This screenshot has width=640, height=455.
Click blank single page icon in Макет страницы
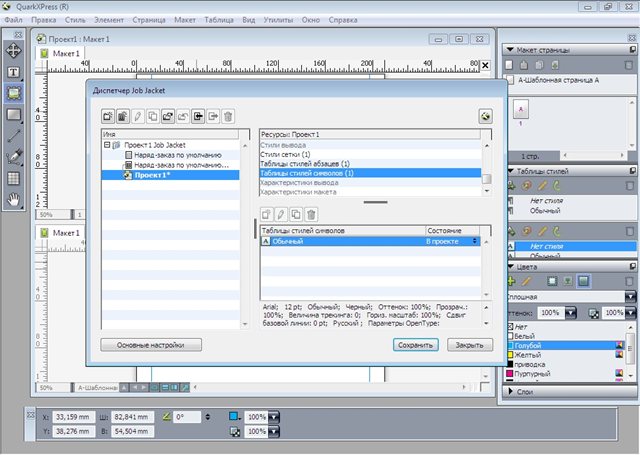(509, 65)
